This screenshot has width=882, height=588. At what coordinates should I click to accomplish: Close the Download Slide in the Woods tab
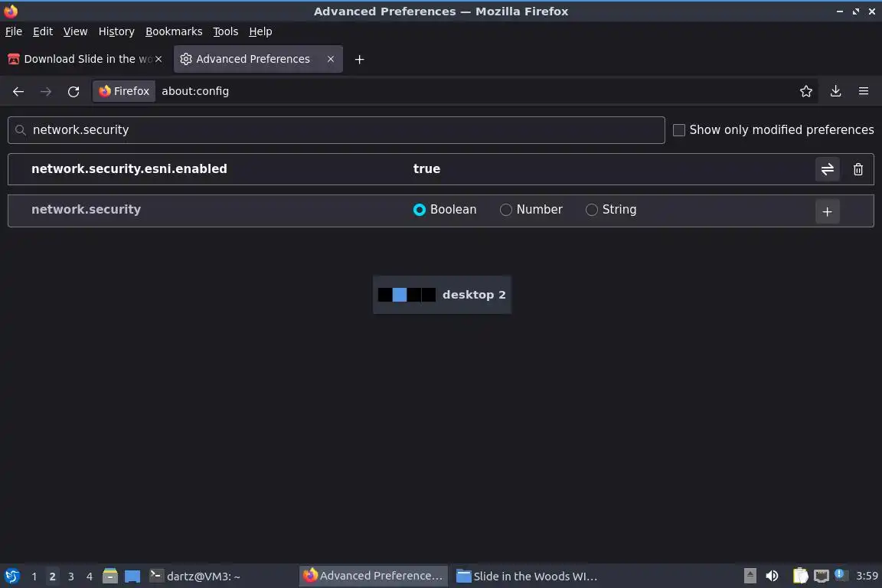tap(158, 59)
